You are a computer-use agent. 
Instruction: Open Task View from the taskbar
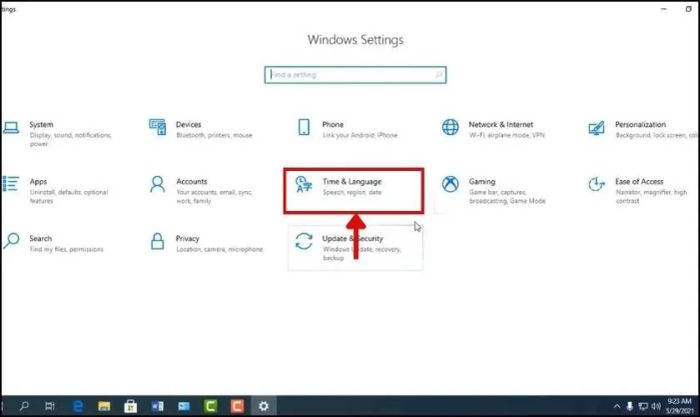coord(50,406)
